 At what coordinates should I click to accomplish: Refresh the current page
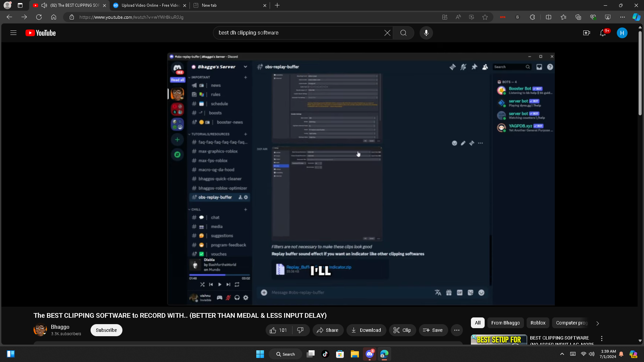pos(39,17)
